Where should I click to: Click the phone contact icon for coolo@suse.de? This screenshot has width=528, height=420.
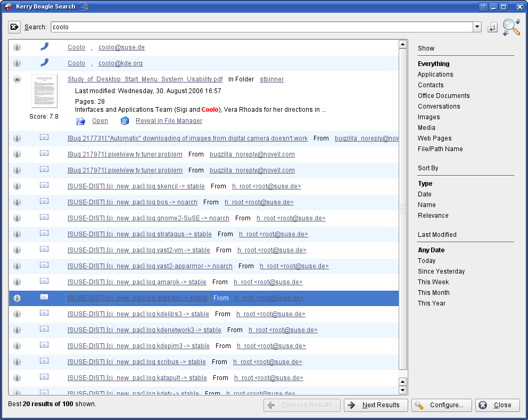tap(44, 46)
